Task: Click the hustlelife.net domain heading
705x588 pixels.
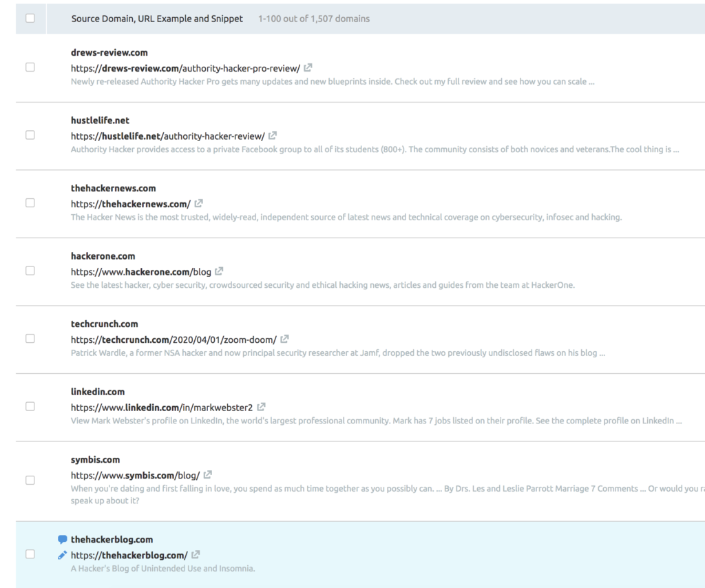Action: [x=100, y=120]
